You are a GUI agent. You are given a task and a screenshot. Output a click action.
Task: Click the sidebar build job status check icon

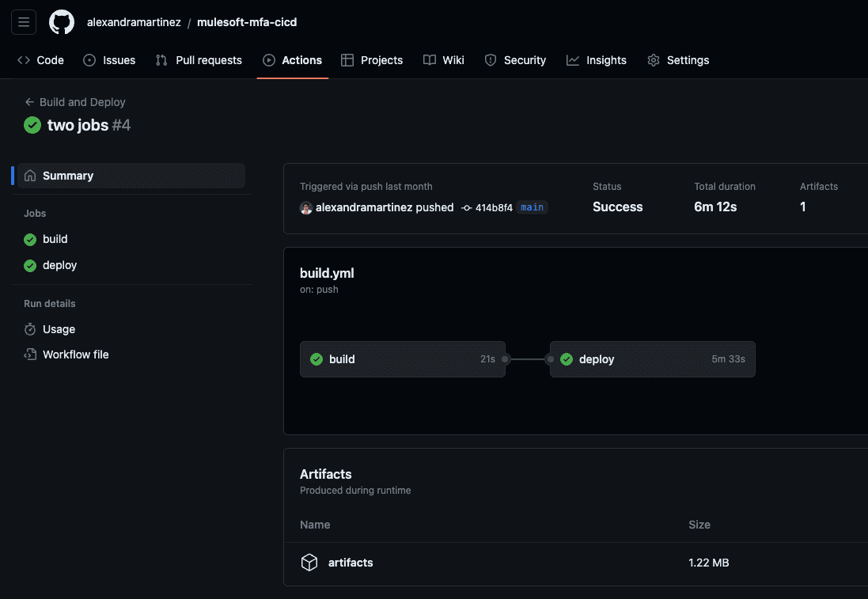30,239
